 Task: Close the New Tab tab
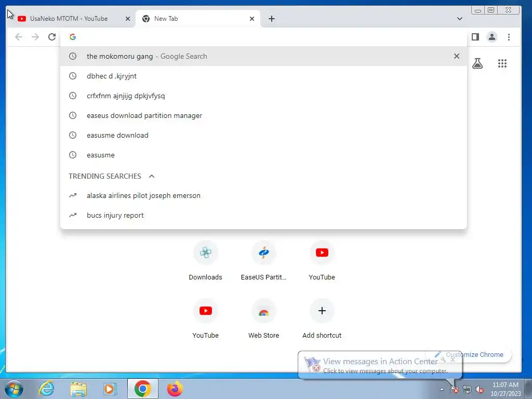tap(252, 19)
